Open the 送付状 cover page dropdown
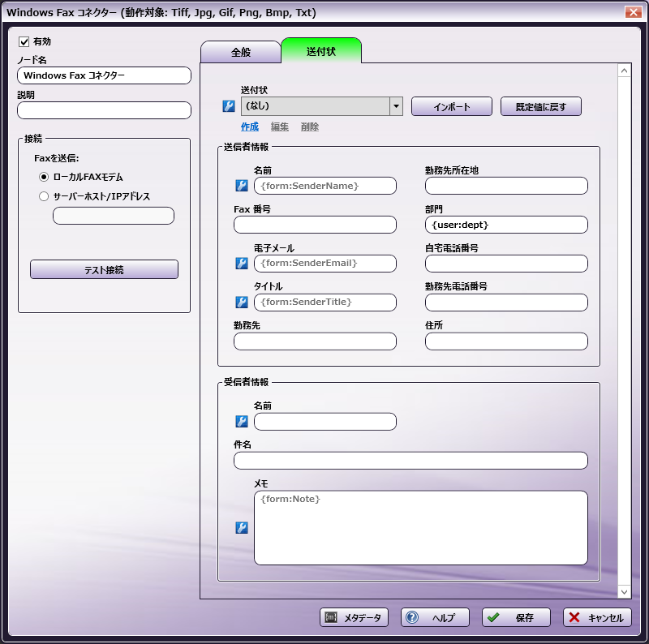The image size is (649, 644). click(x=396, y=106)
